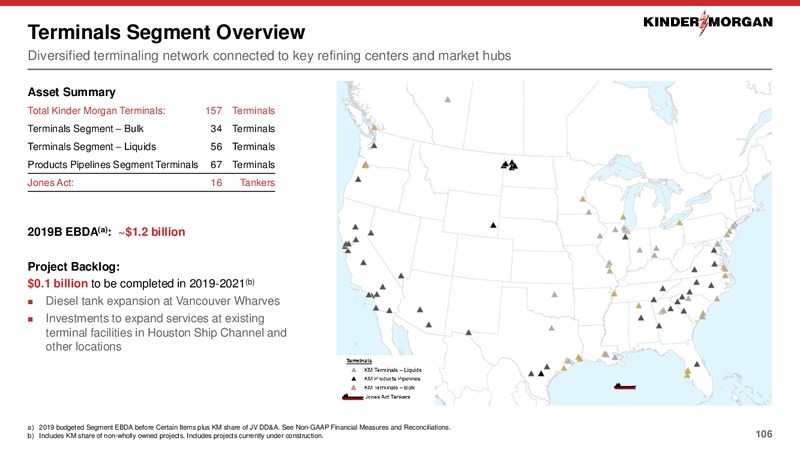Image resolution: width=800 pixels, height=450 pixels.
Task: Click the red word 'Tankers' in the table
Action: pyautogui.click(x=258, y=183)
